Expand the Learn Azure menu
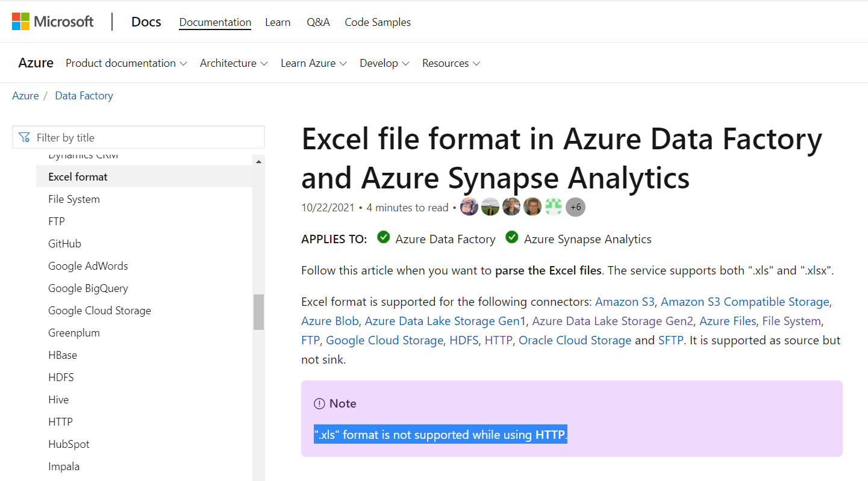 [313, 63]
